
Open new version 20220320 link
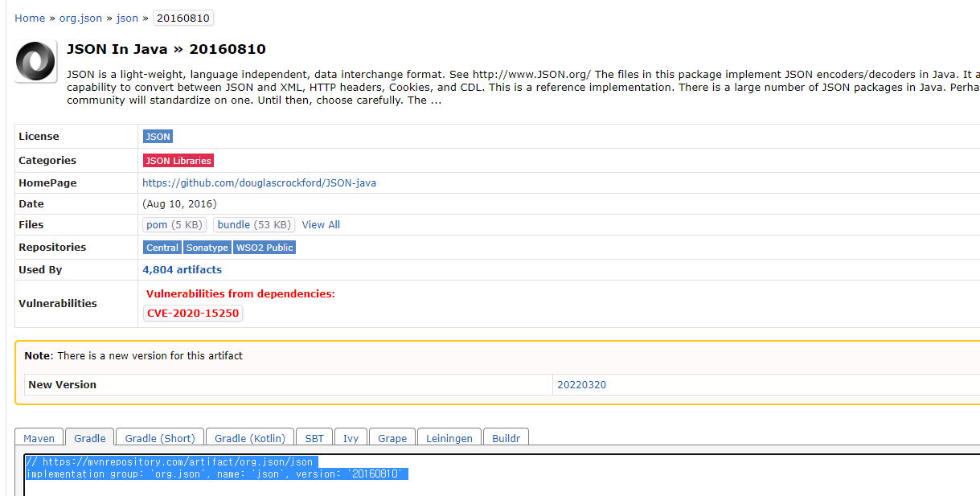pyautogui.click(x=581, y=385)
